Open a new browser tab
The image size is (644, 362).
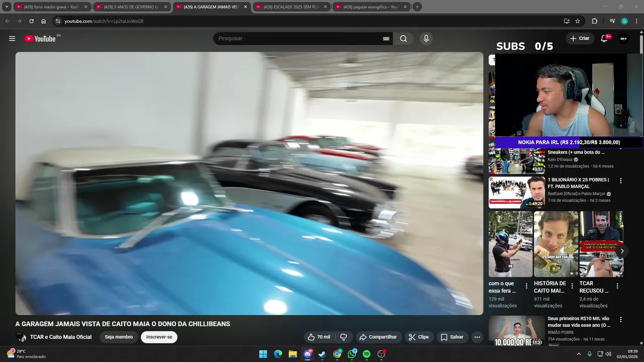(x=417, y=7)
